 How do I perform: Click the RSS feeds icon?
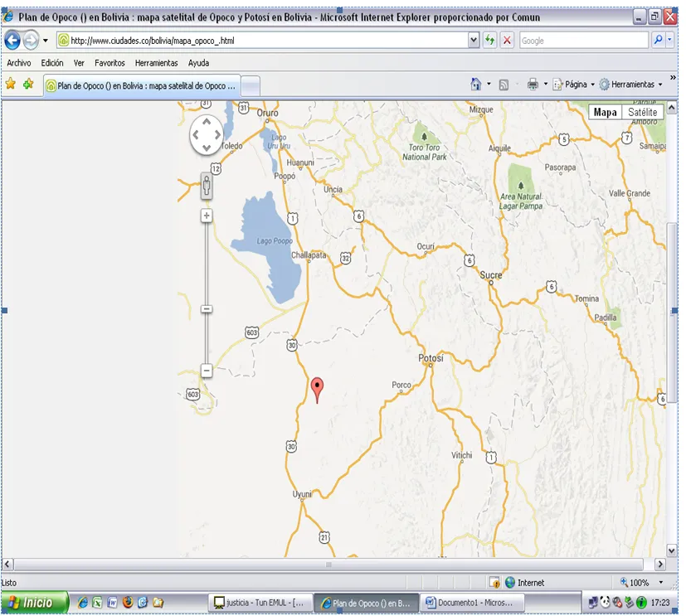click(504, 85)
